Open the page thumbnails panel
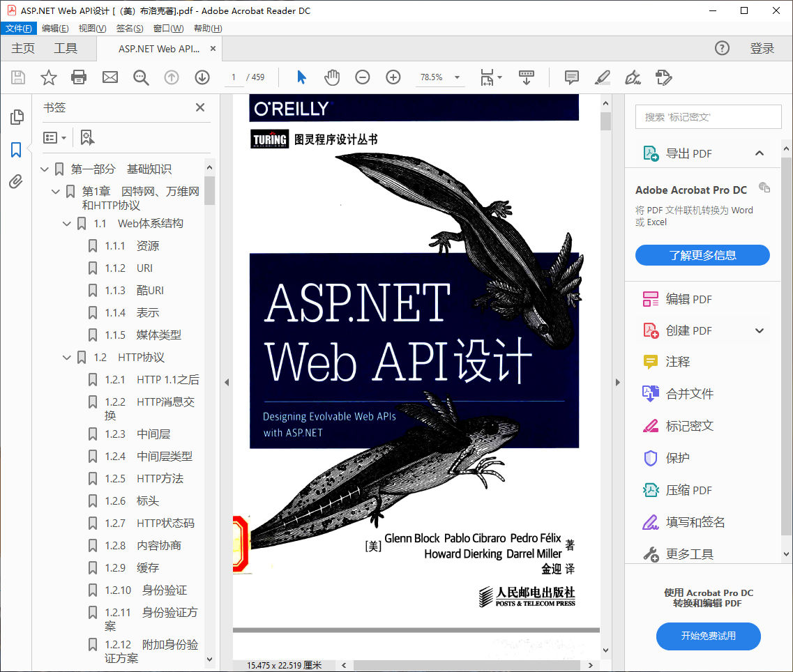793x672 pixels. (x=17, y=117)
